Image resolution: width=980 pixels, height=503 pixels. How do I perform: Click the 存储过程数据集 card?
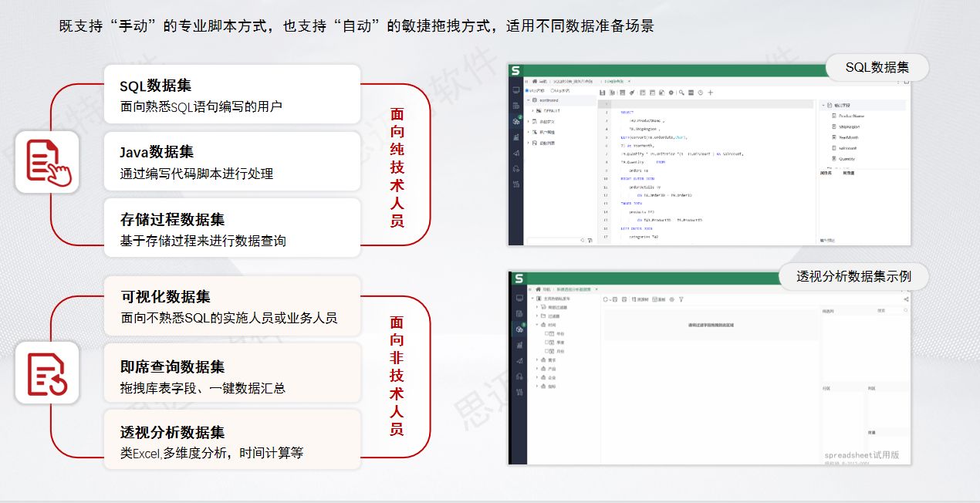(232, 228)
